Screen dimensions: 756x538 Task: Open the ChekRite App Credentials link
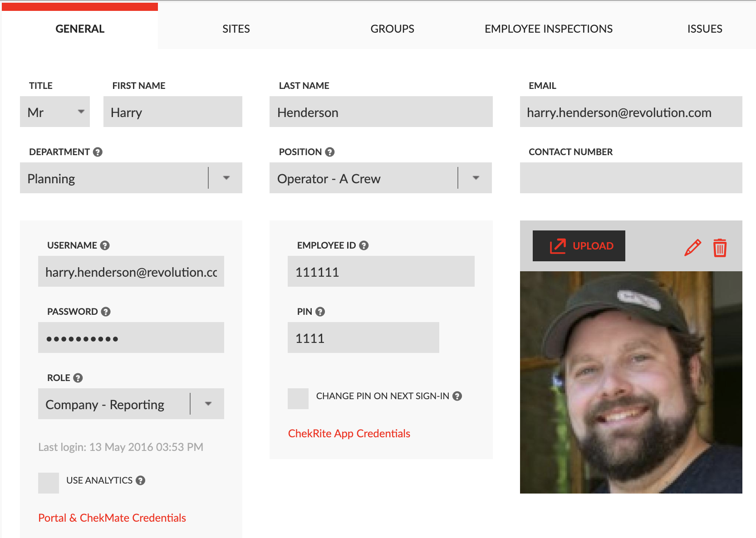click(349, 434)
